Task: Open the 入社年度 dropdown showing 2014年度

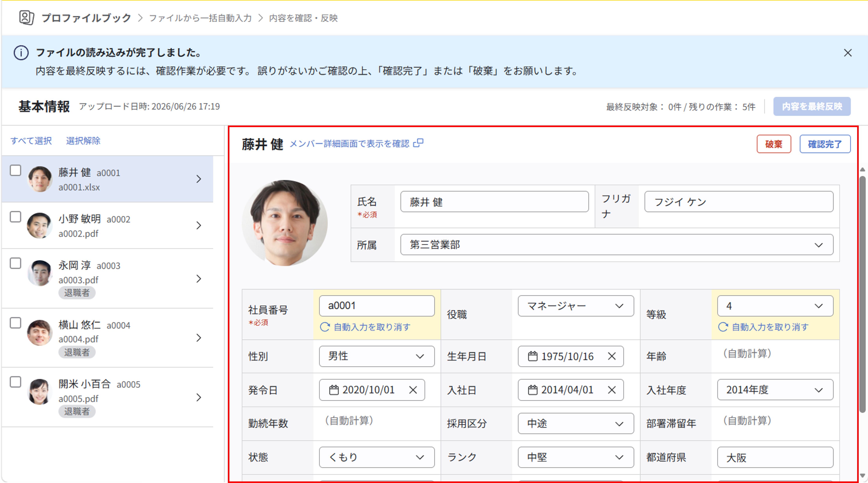Action: coord(775,390)
